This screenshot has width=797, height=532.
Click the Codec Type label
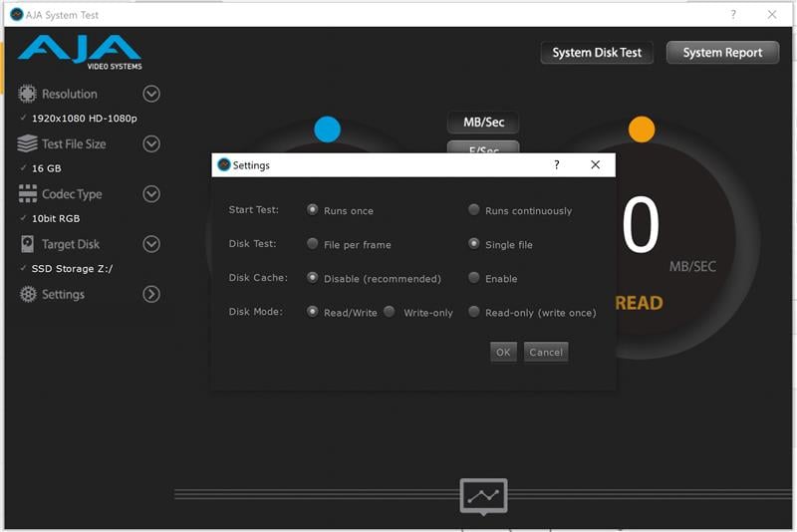pos(72,194)
